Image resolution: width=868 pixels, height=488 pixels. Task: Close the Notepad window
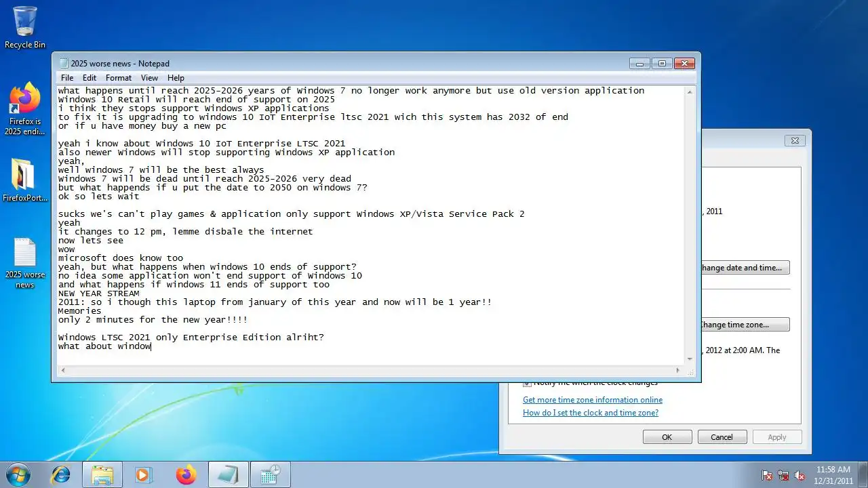(684, 63)
